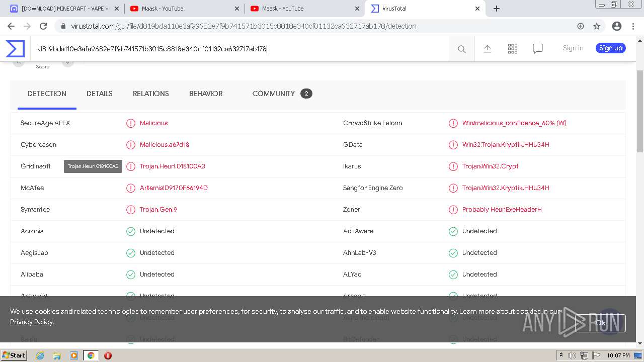The width and height of the screenshot is (644, 362).
Task: Switch to the DETECTION tab
Action: (x=47, y=94)
